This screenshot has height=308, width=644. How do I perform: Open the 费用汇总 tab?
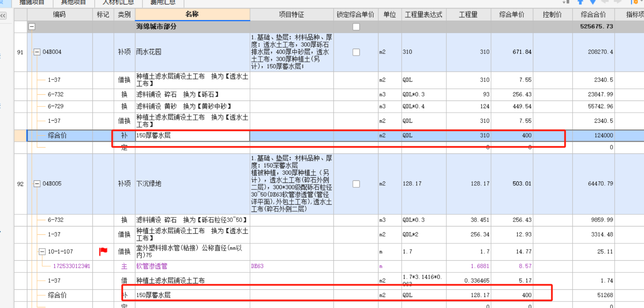tap(163, 3)
